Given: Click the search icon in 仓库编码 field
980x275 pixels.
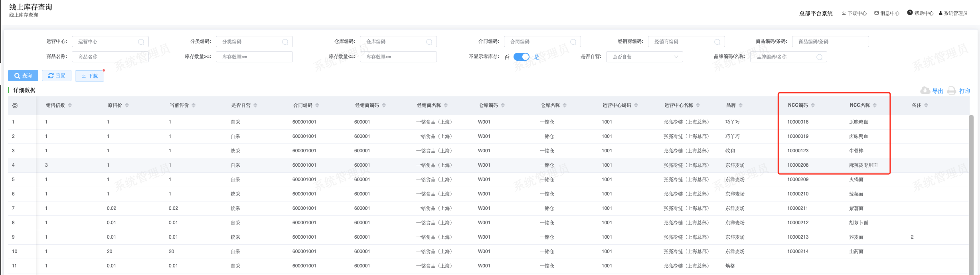Looking at the screenshot, I should tap(429, 42).
